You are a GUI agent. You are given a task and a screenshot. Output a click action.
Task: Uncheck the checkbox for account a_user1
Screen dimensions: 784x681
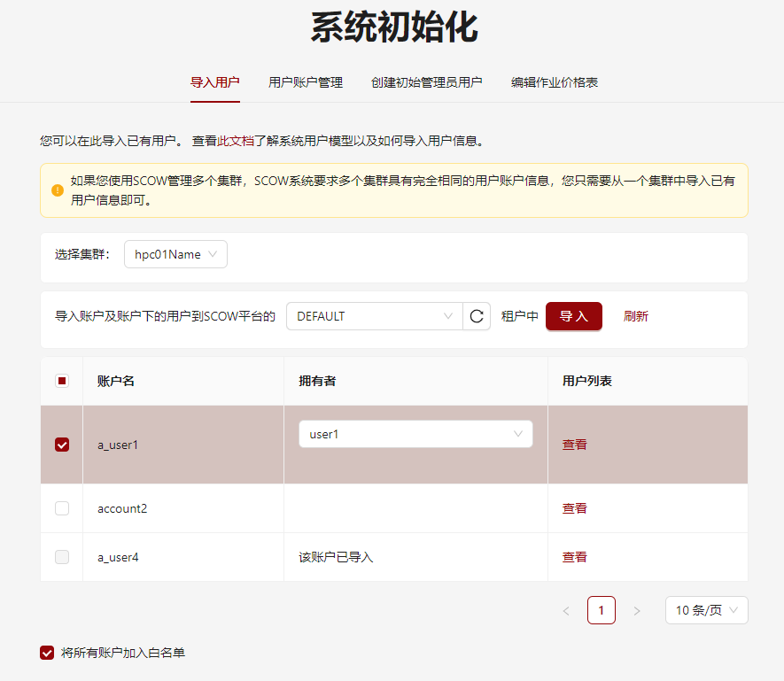click(x=61, y=445)
